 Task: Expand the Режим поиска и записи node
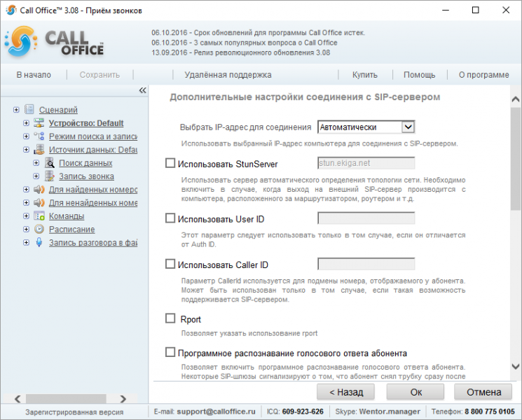pos(26,136)
